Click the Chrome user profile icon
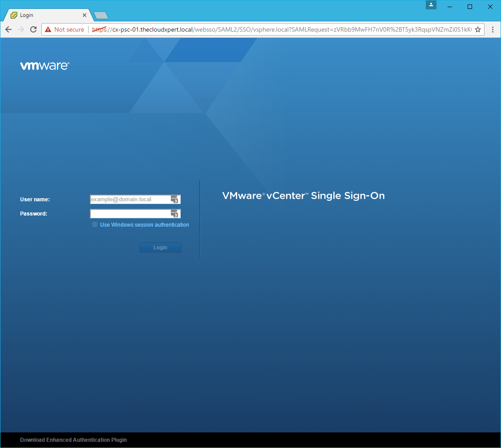The image size is (501, 448). (x=431, y=5)
